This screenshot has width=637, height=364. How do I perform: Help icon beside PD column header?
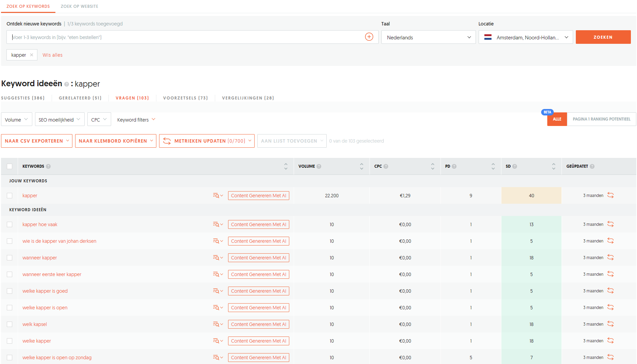click(454, 166)
